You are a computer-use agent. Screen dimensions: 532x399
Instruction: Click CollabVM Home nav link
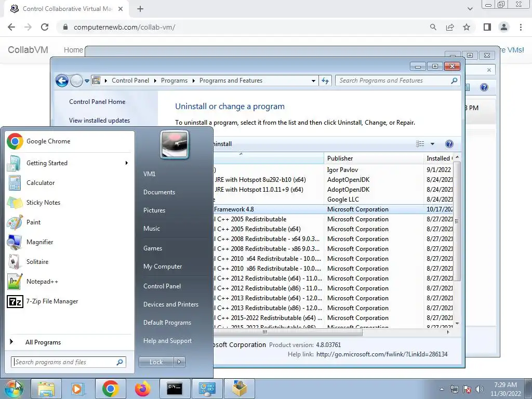[73, 50]
